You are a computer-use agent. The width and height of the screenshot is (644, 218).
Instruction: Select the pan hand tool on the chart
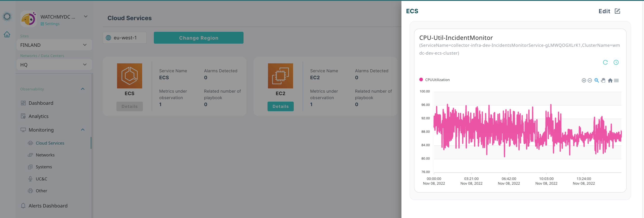[603, 80]
